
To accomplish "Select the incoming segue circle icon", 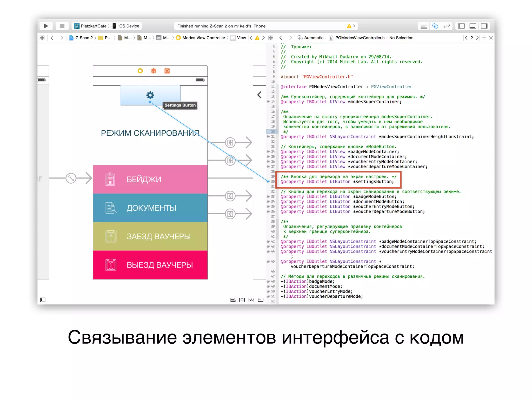I will 71,178.
